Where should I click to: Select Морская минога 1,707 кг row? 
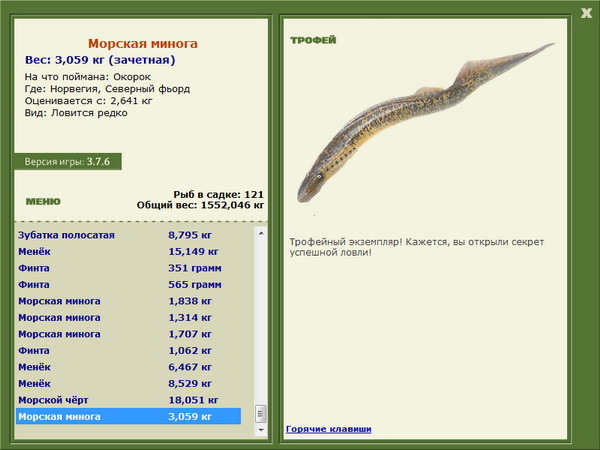[x=129, y=334]
